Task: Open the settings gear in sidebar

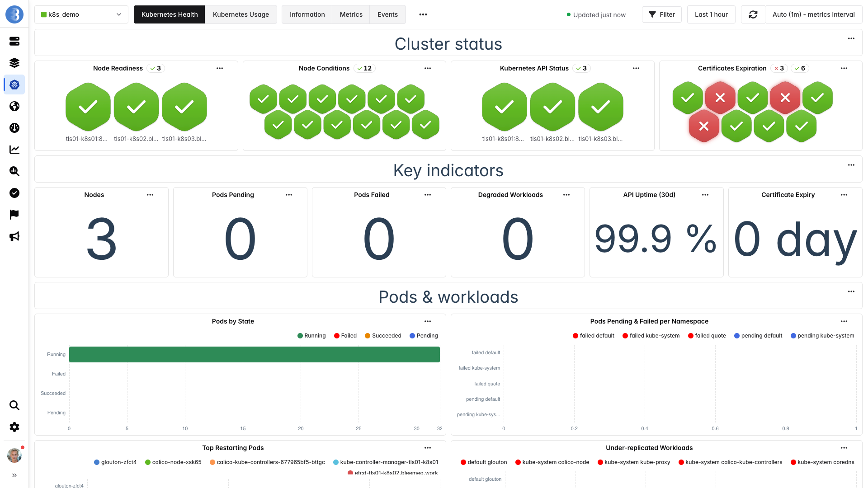Action: (14, 427)
